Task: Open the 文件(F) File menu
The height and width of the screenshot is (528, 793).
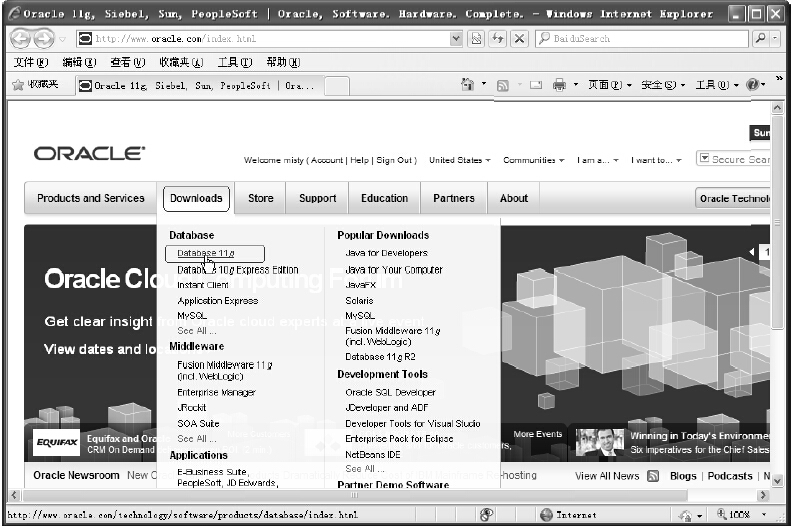Action: pyautogui.click(x=31, y=62)
